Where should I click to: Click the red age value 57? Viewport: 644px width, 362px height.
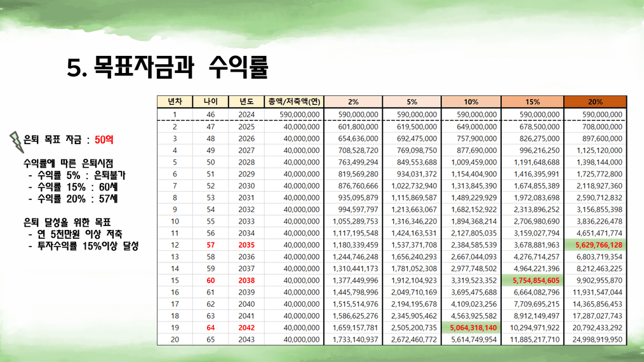point(210,245)
